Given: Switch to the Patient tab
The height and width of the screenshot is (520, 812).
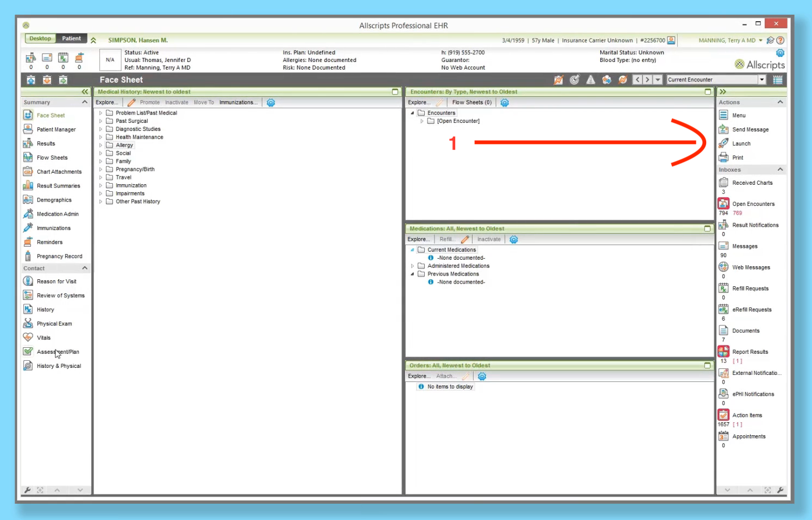Looking at the screenshot, I should click(71, 39).
